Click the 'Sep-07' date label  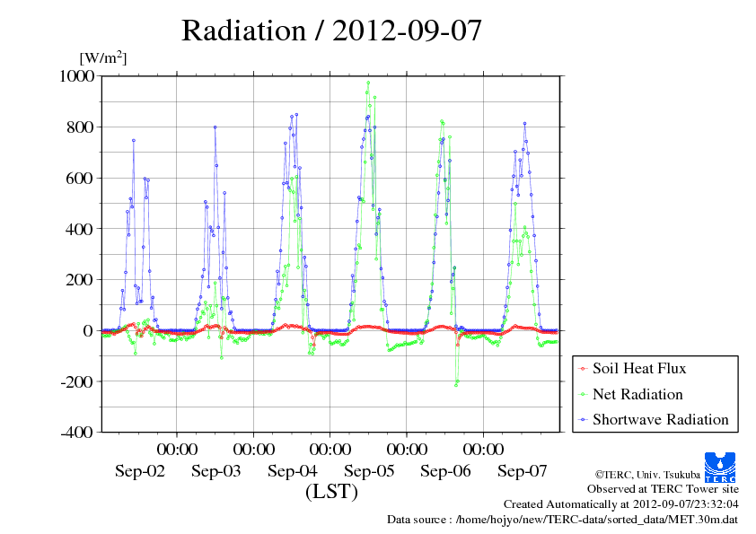pyautogui.click(x=523, y=471)
